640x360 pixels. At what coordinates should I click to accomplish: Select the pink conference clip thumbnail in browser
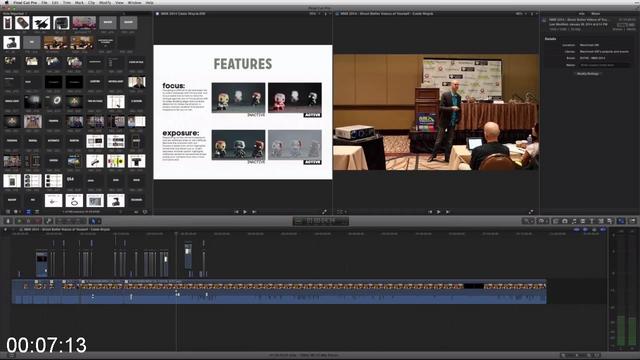coord(84,22)
